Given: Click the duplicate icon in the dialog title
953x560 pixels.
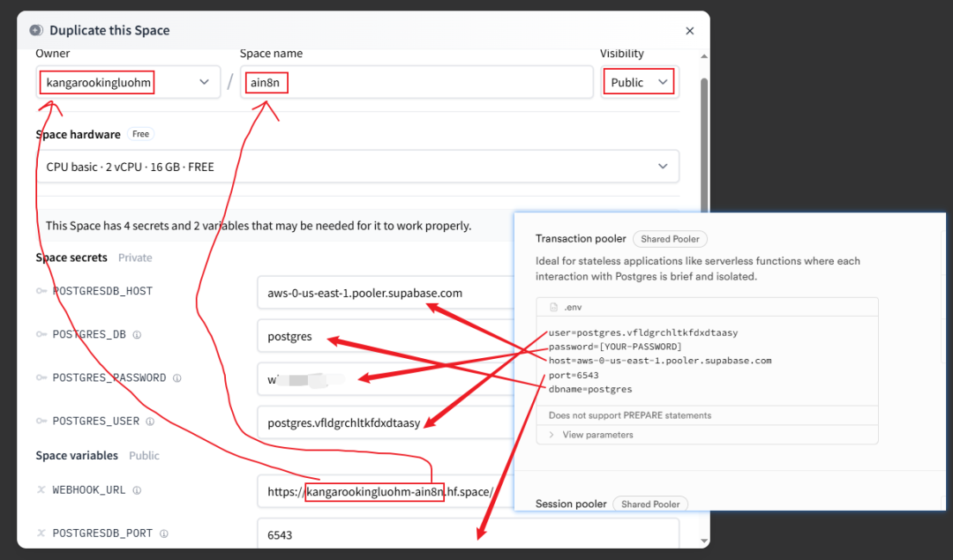Looking at the screenshot, I should coord(36,30).
